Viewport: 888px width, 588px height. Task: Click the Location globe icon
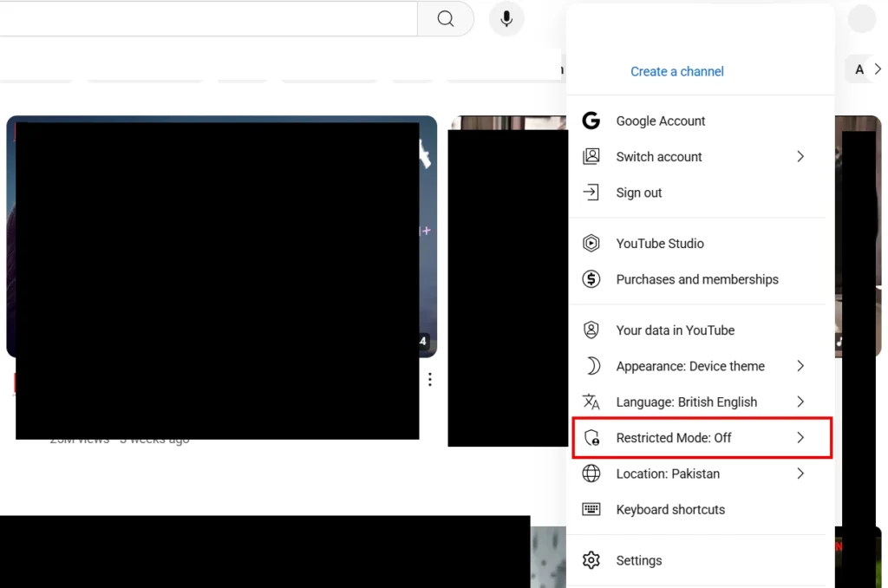(591, 474)
